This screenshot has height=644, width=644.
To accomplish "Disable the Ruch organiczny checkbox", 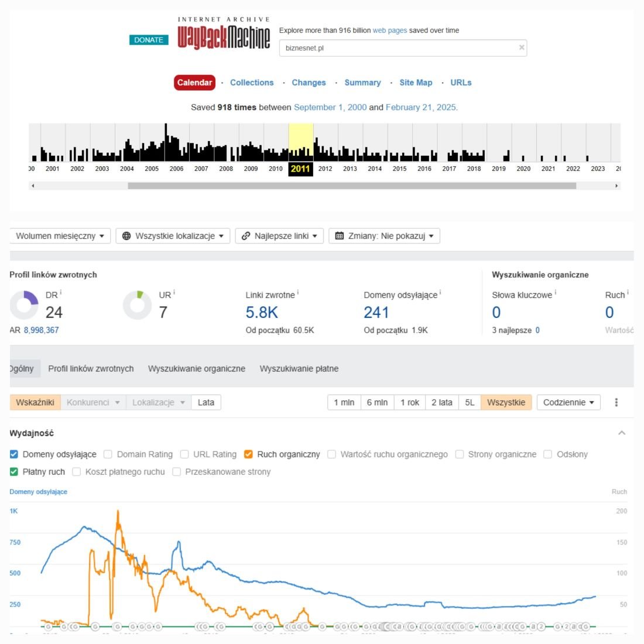I will 248,454.
